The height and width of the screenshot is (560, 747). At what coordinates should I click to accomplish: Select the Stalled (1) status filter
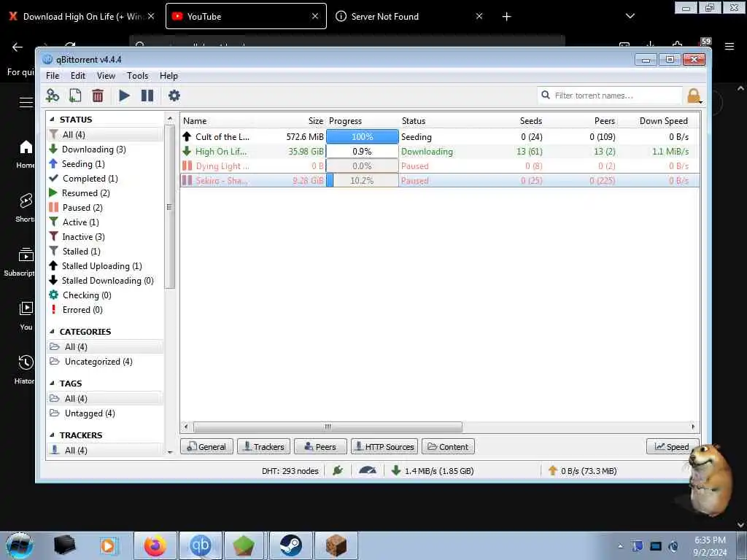coord(82,252)
